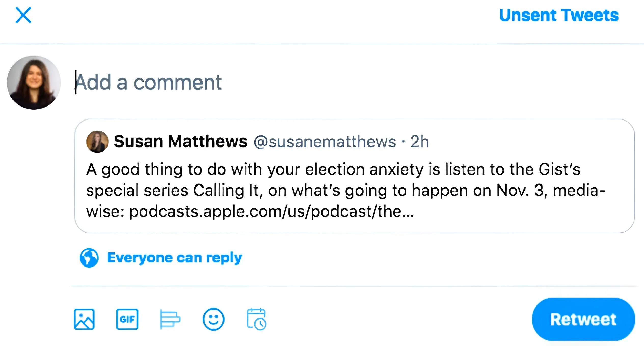Click Susan Matthews' small avatar
Viewport: 644px width, 346px height.
(97, 142)
